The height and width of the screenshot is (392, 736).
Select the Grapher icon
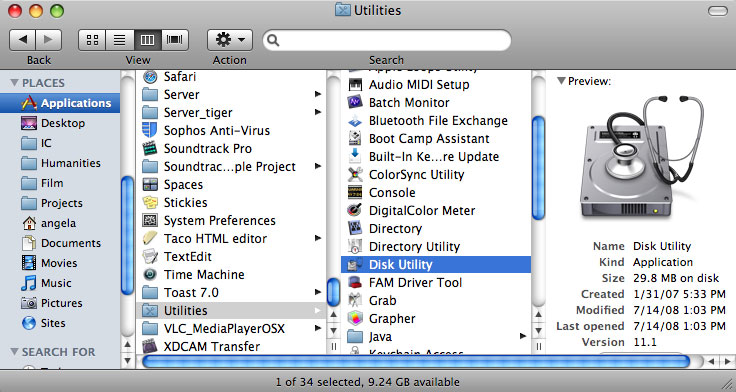(x=355, y=318)
